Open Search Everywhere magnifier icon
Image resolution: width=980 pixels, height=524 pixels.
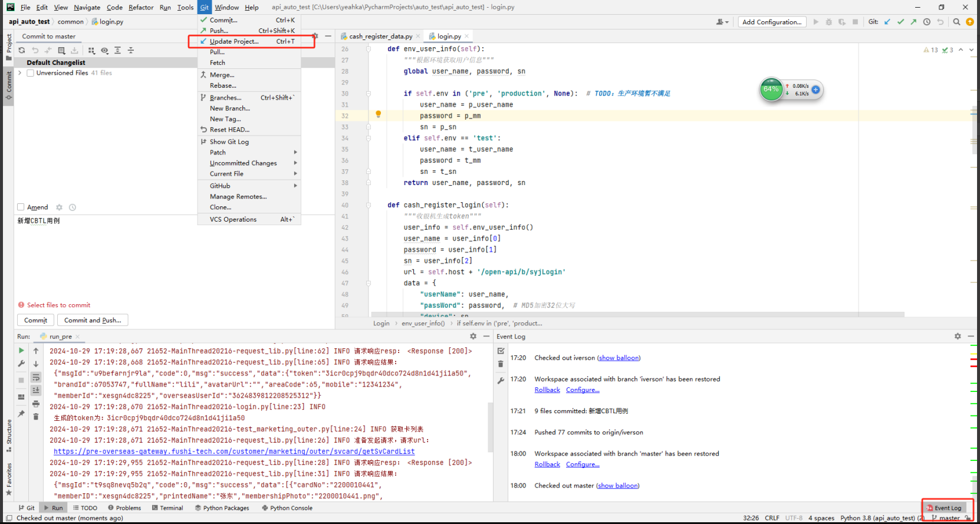[x=956, y=22]
